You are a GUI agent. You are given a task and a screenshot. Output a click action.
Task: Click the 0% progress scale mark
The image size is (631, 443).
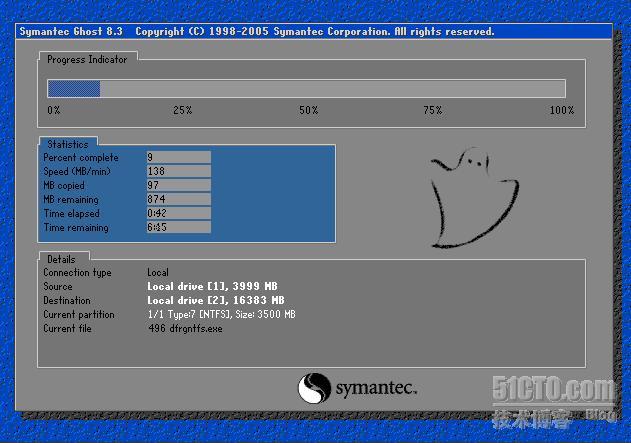pyautogui.click(x=54, y=110)
